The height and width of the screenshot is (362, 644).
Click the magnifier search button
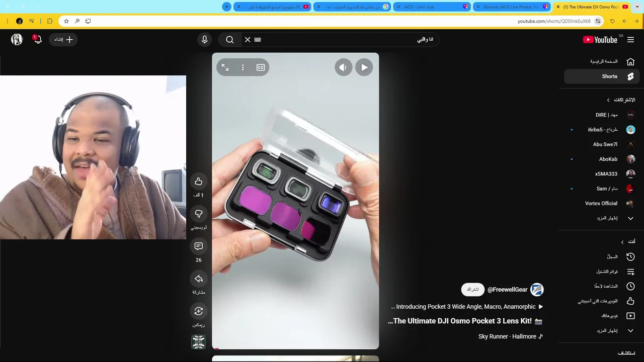(x=230, y=40)
